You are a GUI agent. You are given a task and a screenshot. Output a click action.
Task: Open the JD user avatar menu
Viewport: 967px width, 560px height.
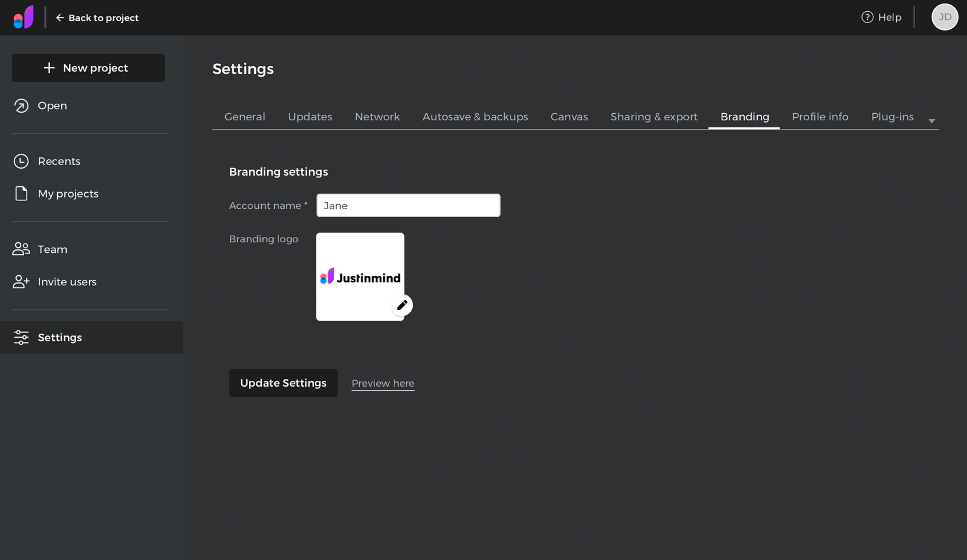[x=945, y=17]
